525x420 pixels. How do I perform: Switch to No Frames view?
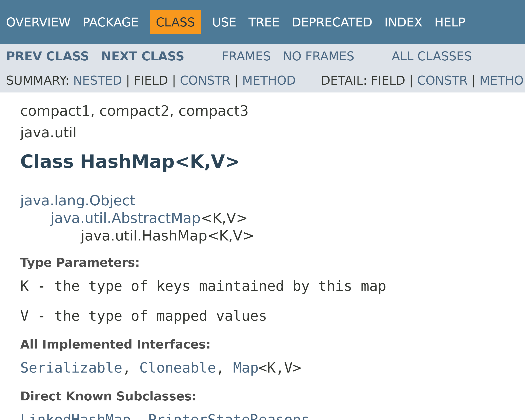[x=318, y=56]
